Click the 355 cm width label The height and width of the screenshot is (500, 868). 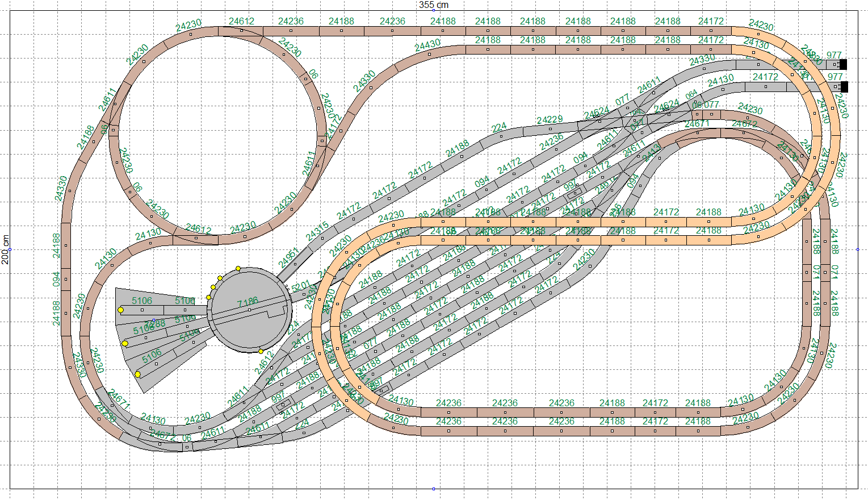pos(434,5)
